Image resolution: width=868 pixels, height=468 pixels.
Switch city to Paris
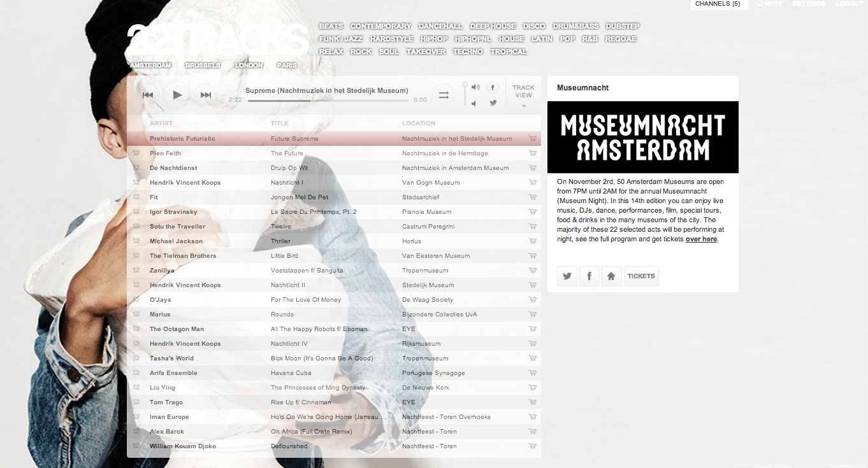tap(287, 66)
